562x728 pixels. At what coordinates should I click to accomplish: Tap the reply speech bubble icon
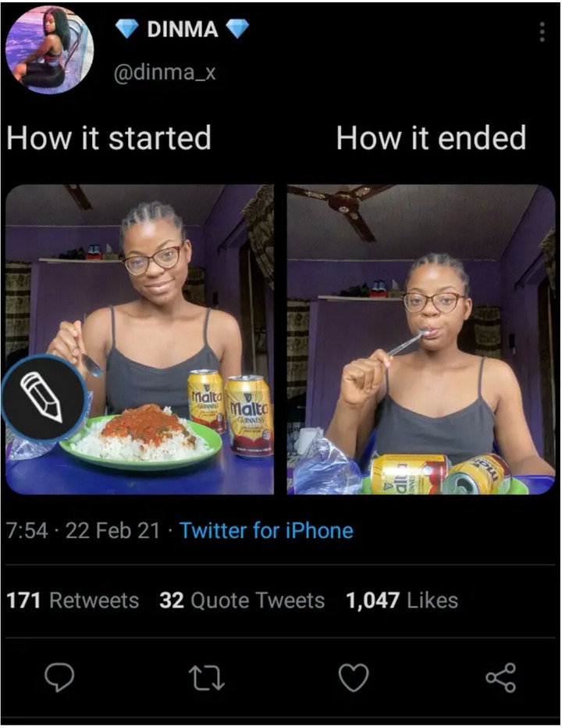(59, 678)
